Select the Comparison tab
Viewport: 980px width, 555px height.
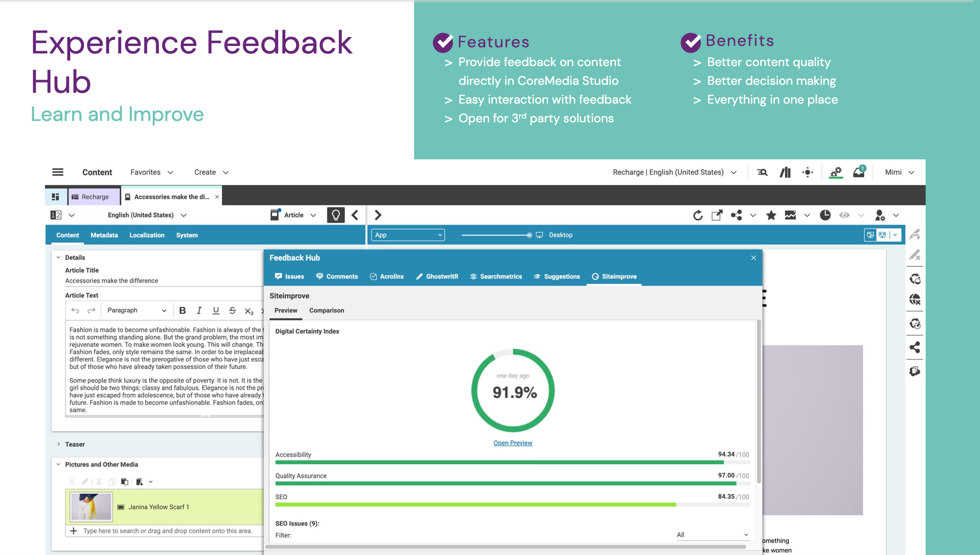point(327,310)
